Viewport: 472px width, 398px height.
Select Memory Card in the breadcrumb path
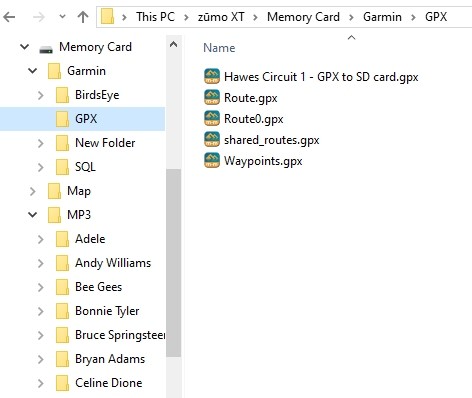[303, 17]
